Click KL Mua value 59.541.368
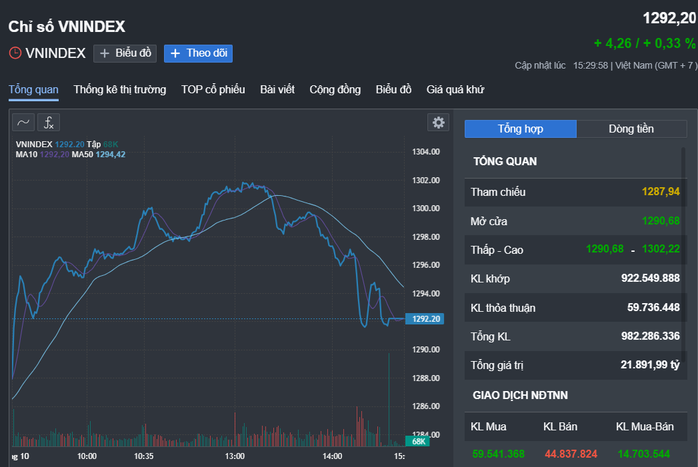Image resolution: width=698 pixels, height=467 pixels. pos(498,454)
